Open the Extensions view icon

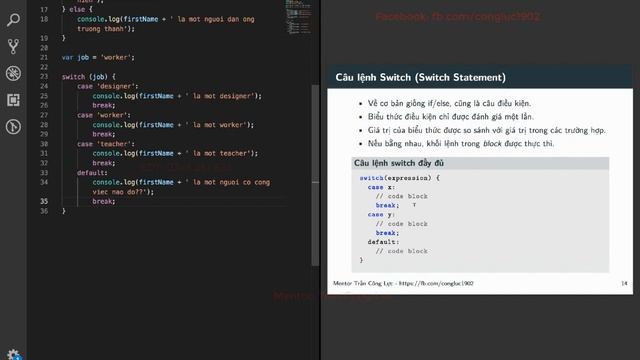click(13, 100)
